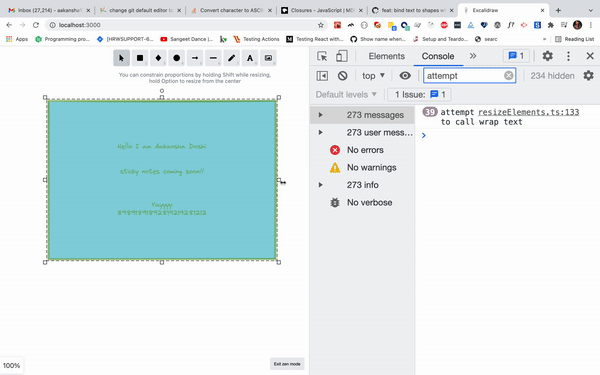Open resizeElements.ts:133 source link
Viewport: 600px width, 375px height.
528,112
